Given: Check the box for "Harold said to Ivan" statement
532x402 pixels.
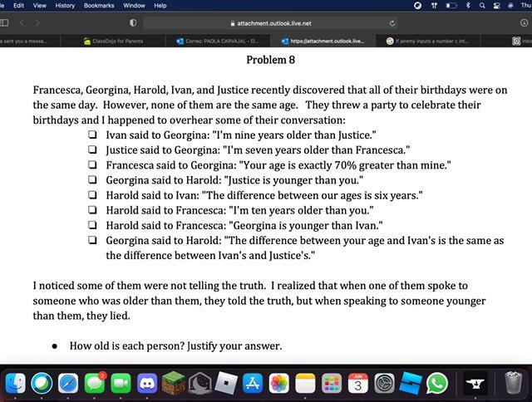Looking at the screenshot, I should click(92, 195).
